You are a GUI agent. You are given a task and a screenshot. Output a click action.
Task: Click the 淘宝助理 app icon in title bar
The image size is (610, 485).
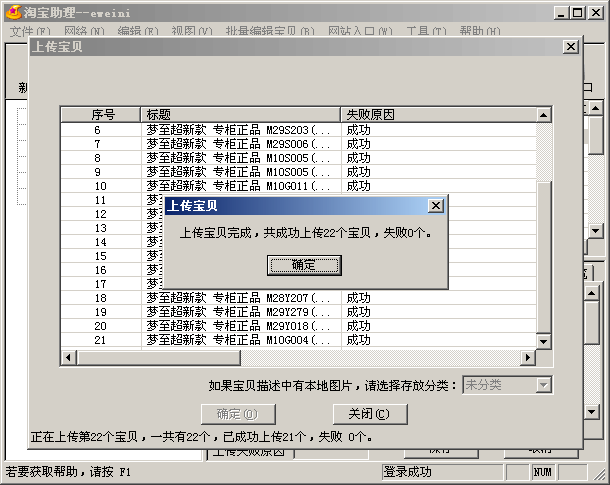(x=13, y=12)
